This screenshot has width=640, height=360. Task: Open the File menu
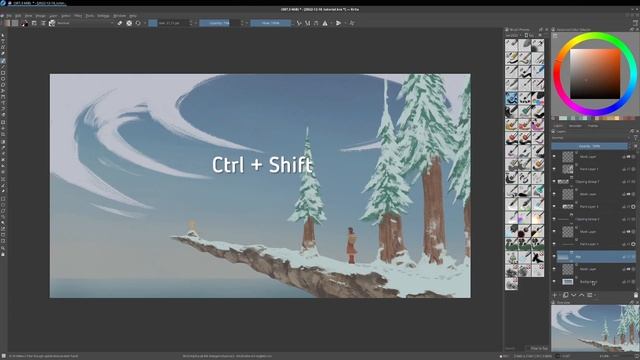(x=9, y=16)
